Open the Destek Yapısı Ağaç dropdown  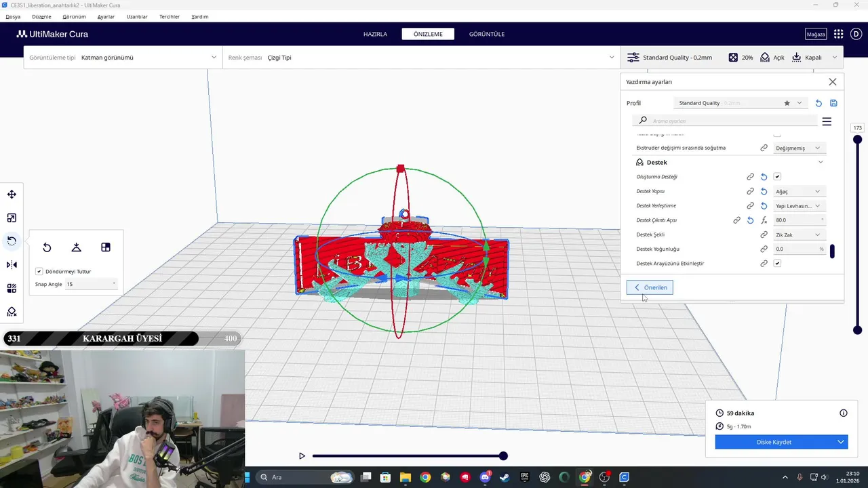pos(800,191)
